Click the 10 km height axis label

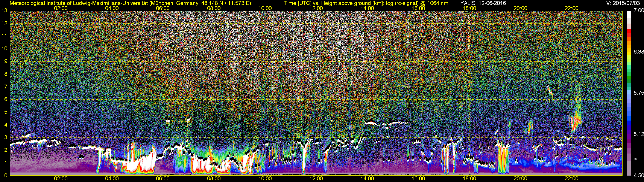point(5,49)
